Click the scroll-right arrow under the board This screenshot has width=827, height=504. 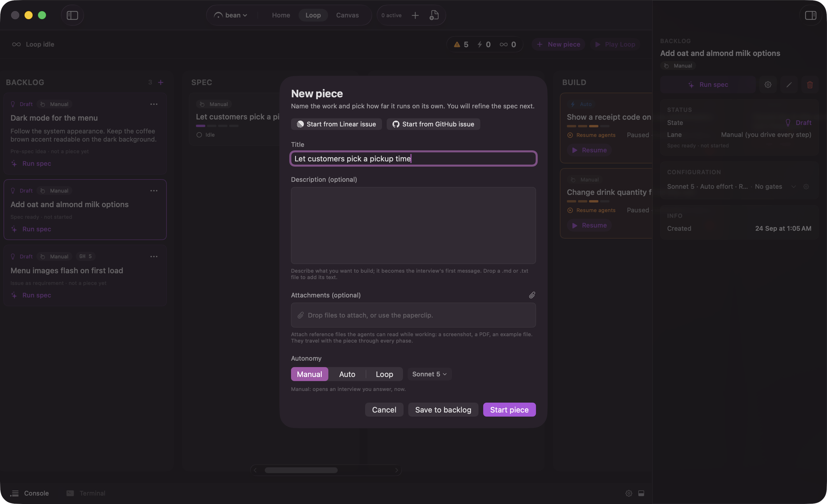[x=396, y=470]
